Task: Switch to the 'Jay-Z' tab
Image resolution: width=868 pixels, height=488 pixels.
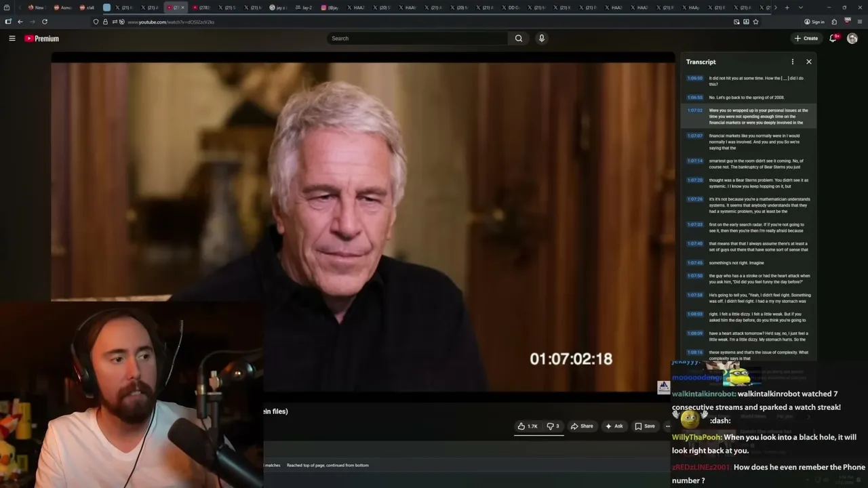Action: pyautogui.click(x=304, y=7)
